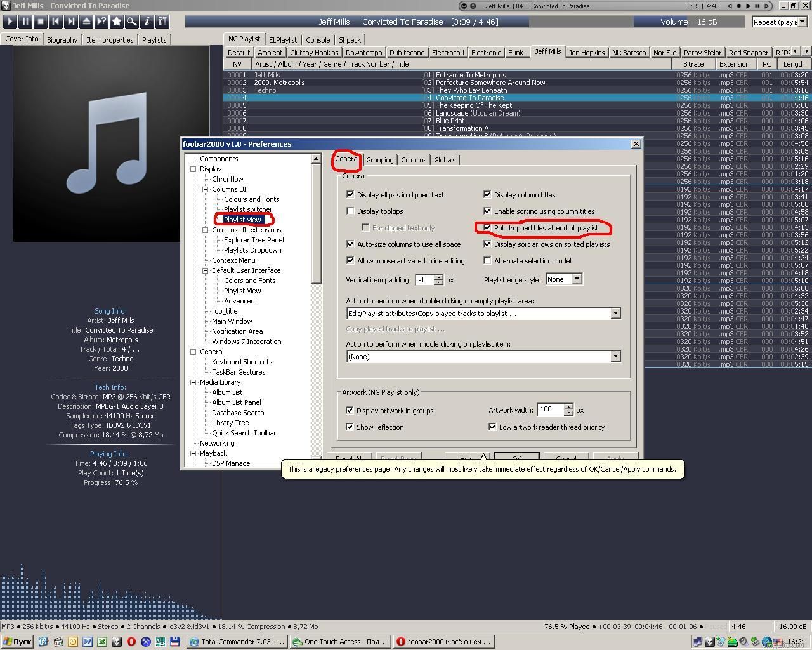Toggle 'Display artwork in groups' checkbox
Image resolution: width=812 pixels, height=650 pixels.
[x=350, y=411]
